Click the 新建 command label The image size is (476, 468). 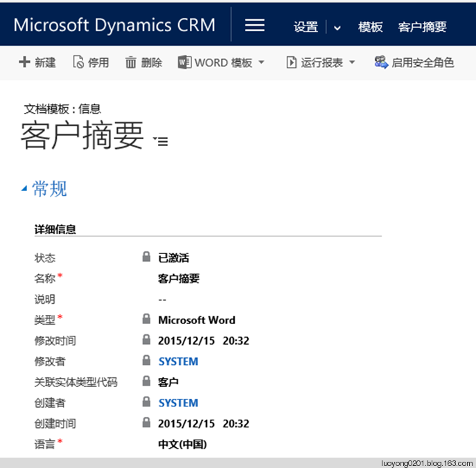[45, 63]
